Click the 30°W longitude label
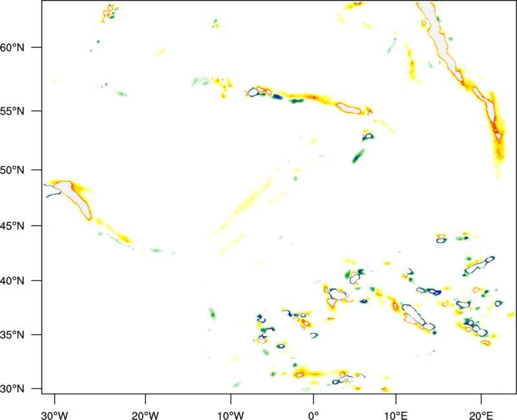The image size is (517, 420). [54, 415]
